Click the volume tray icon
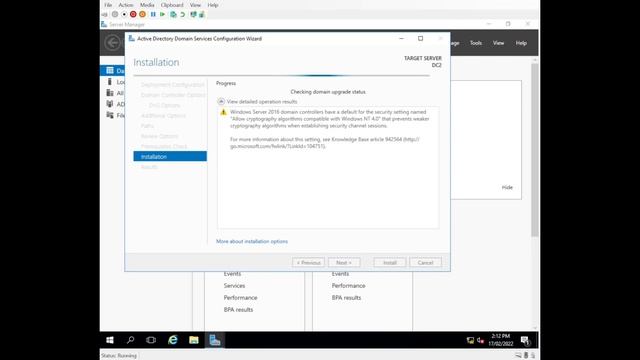 tap(480, 340)
